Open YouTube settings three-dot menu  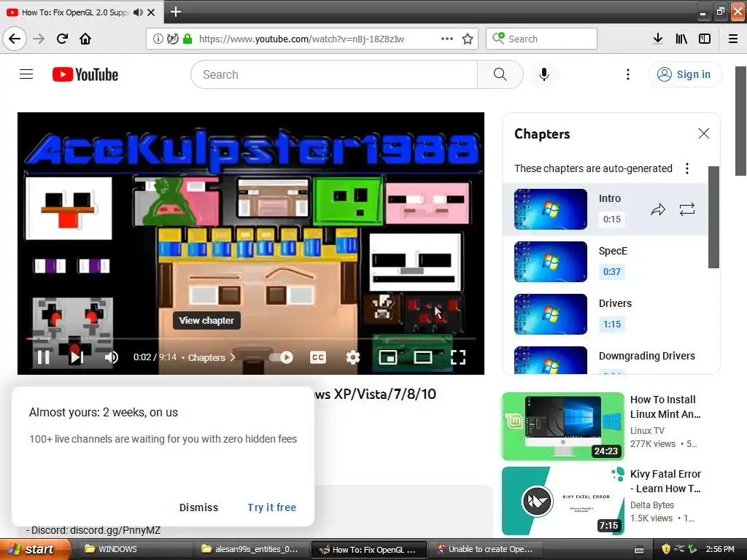(x=628, y=74)
